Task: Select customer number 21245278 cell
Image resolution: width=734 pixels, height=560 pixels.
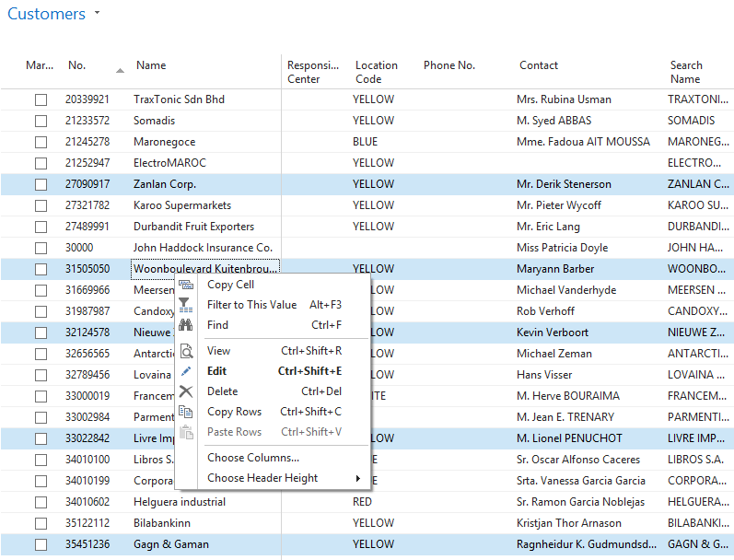Action: pos(87,142)
